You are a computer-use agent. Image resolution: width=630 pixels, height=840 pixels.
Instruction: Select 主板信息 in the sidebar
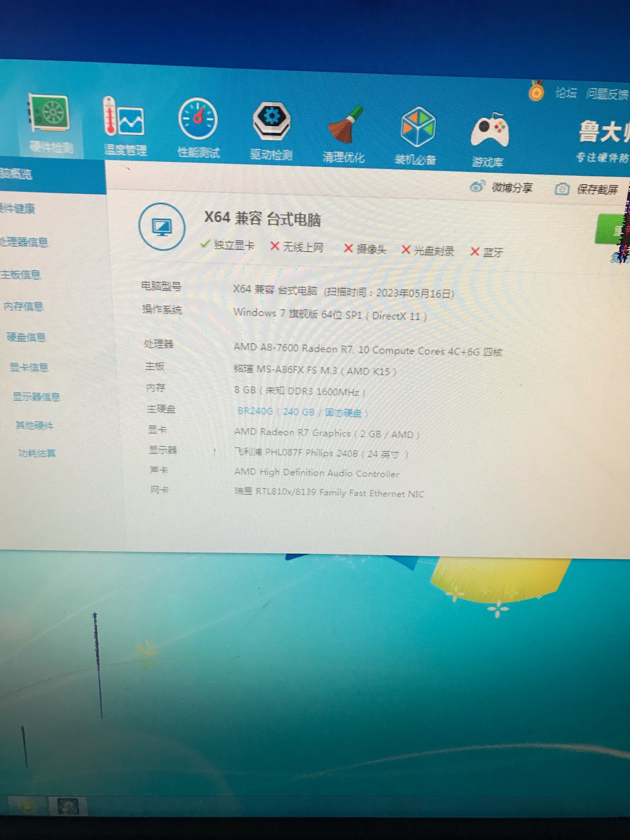click(21, 275)
